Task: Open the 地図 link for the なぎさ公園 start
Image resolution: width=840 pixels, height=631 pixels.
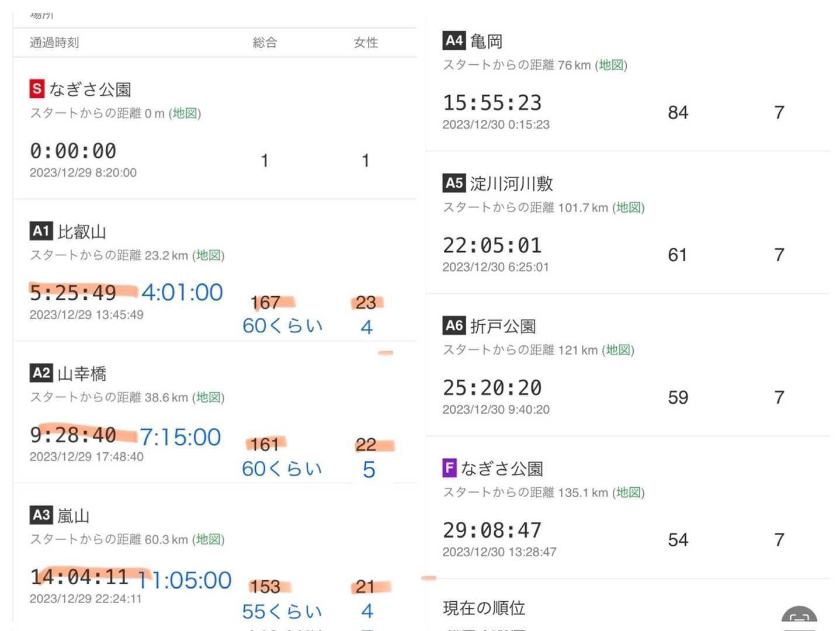Action: coord(185,113)
